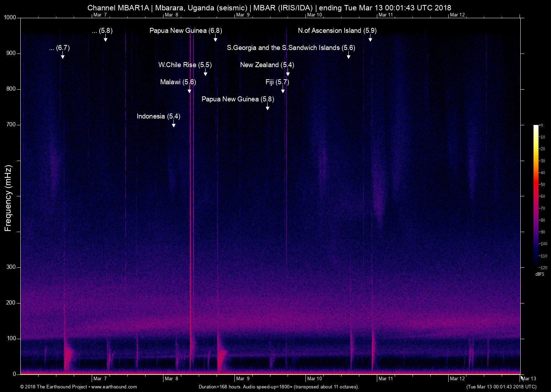Click the 1000 mHz frequency axis tick label

(x=10, y=17)
